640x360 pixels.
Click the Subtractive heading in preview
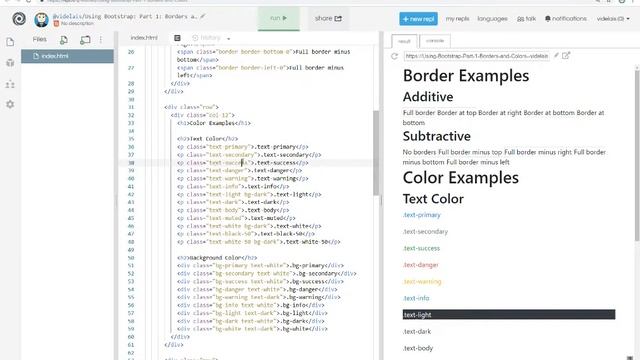point(436,136)
